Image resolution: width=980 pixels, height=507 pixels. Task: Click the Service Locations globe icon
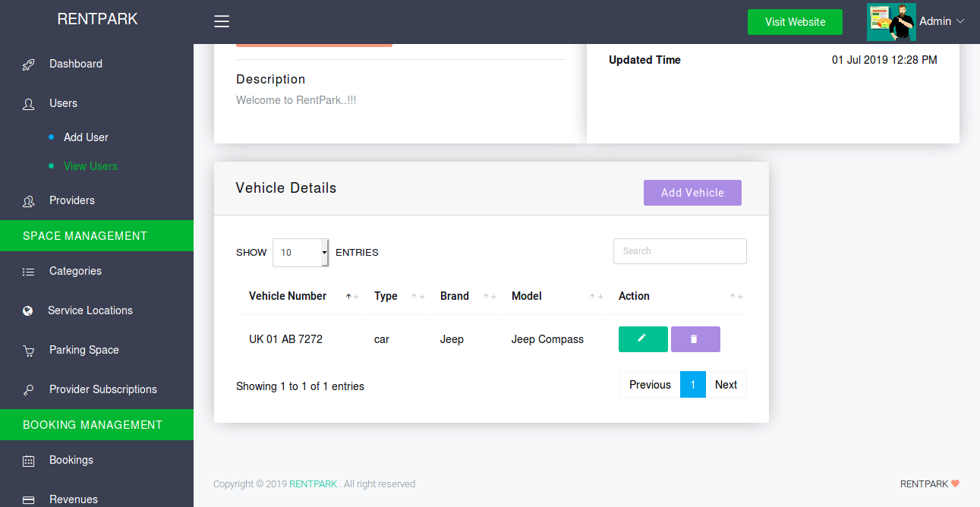[x=28, y=310]
